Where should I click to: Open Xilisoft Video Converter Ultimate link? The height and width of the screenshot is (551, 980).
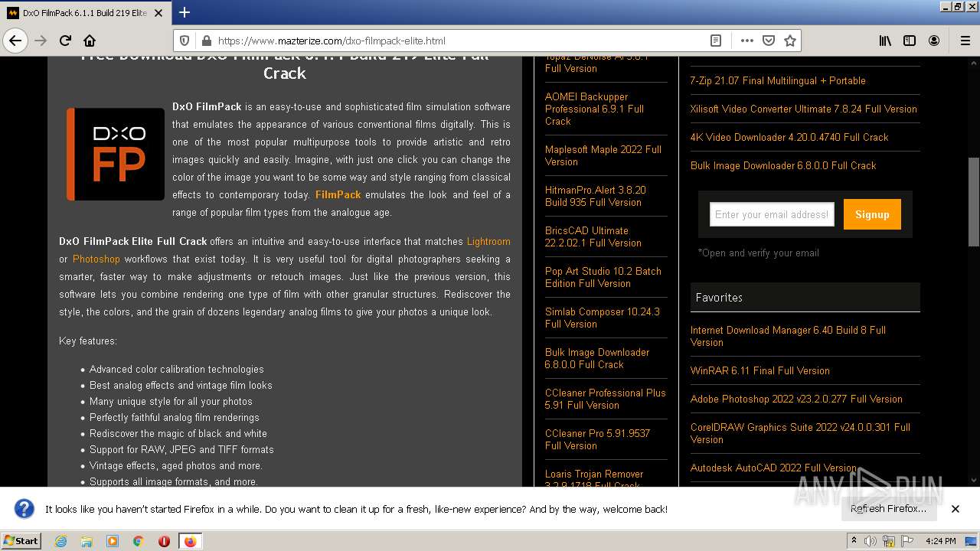[803, 109]
